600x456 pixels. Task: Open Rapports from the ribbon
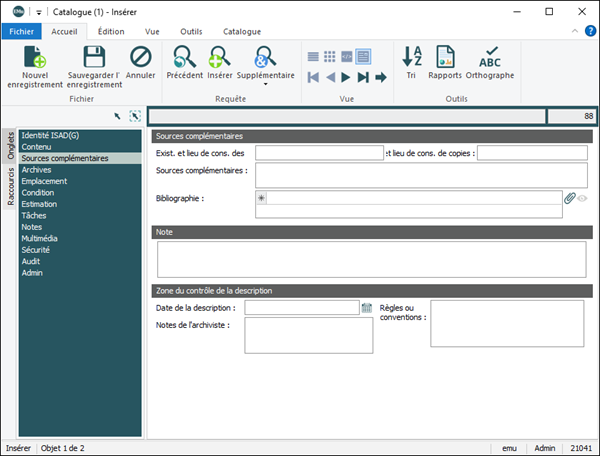click(445, 58)
